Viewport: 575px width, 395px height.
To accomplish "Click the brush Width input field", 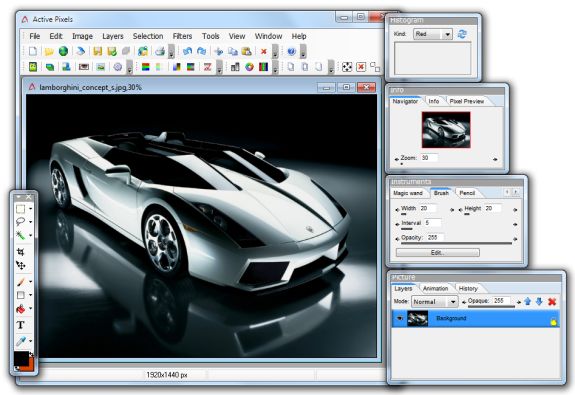I will (x=428, y=208).
